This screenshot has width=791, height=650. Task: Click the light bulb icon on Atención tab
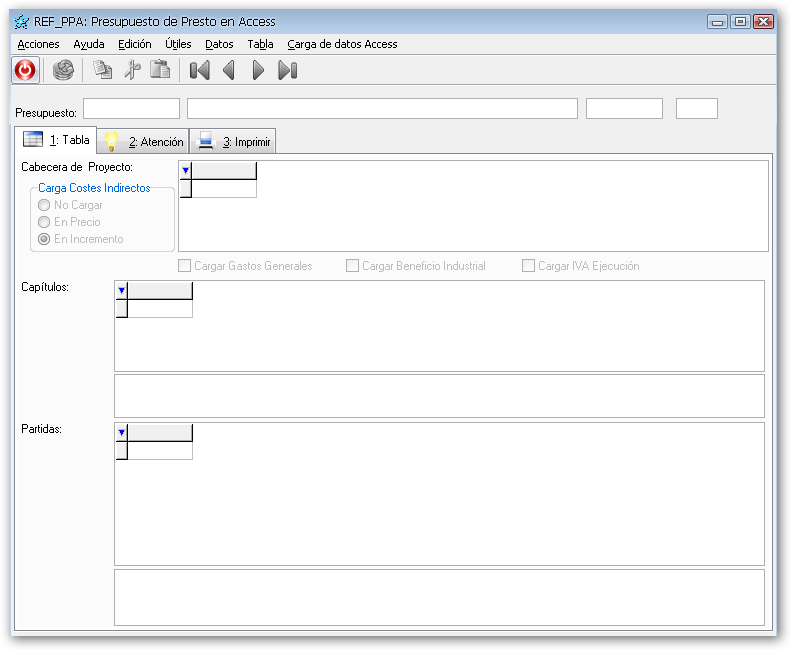point(111,141)
